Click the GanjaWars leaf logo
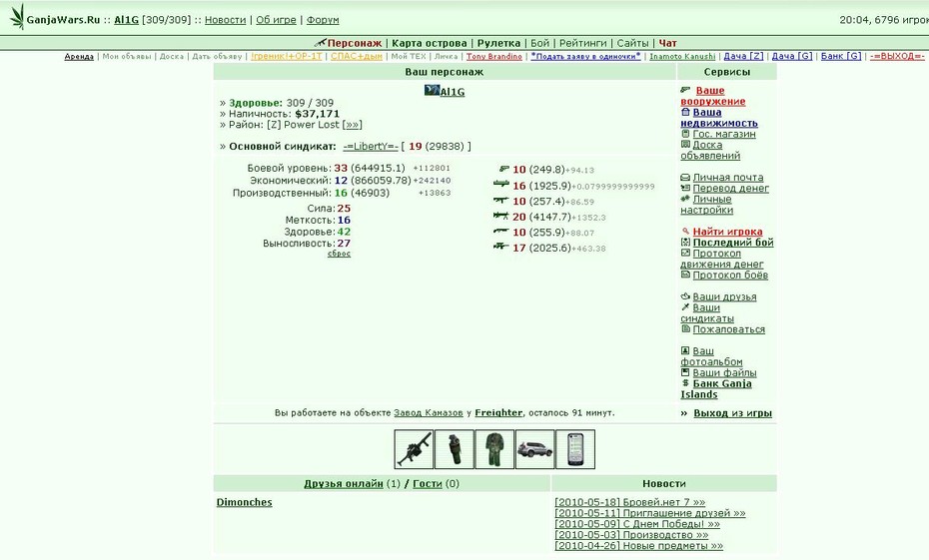Screen dimensions: 929x560 pyautogui.click(x=17, y=18)
